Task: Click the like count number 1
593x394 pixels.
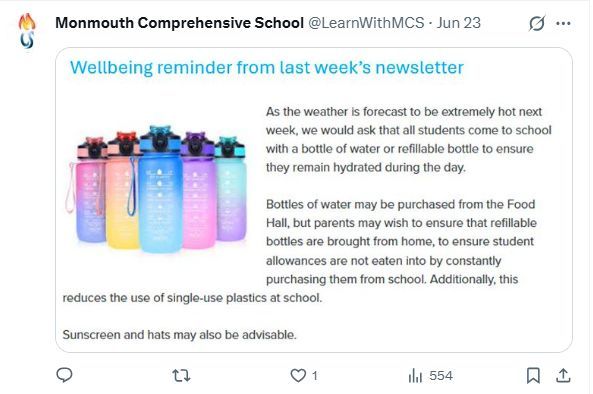Action: coord(315,376)
